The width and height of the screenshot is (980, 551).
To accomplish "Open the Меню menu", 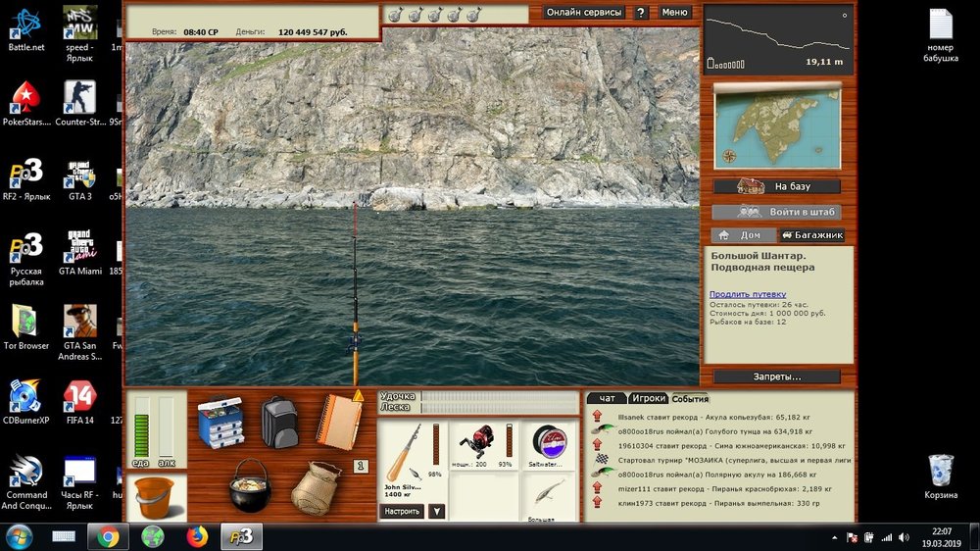I will click(674, 13).
